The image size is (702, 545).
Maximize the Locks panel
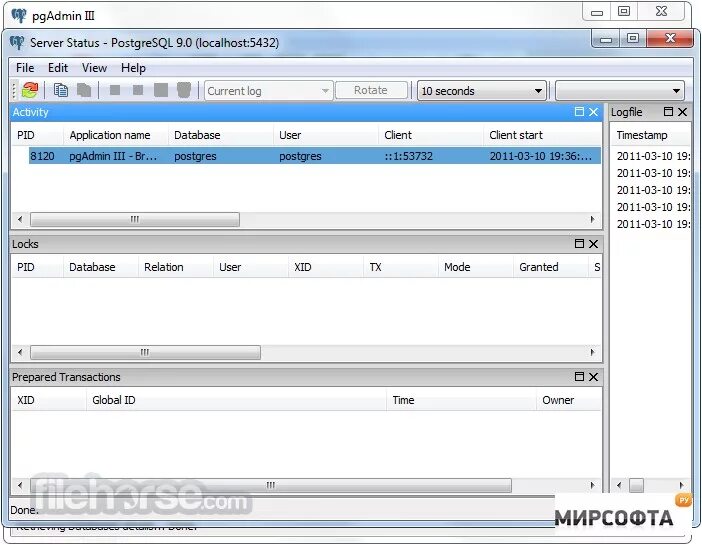579,244
